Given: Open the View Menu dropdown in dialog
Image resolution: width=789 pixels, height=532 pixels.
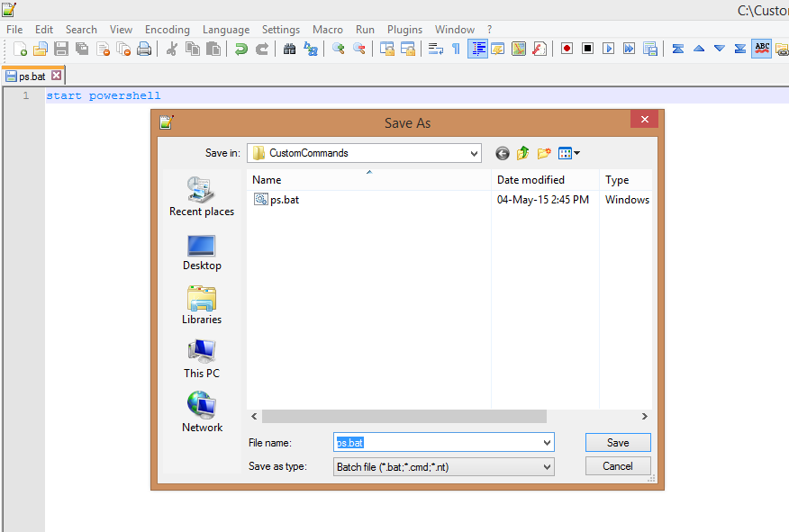Looking at the screenshot, I should [569, 153].
